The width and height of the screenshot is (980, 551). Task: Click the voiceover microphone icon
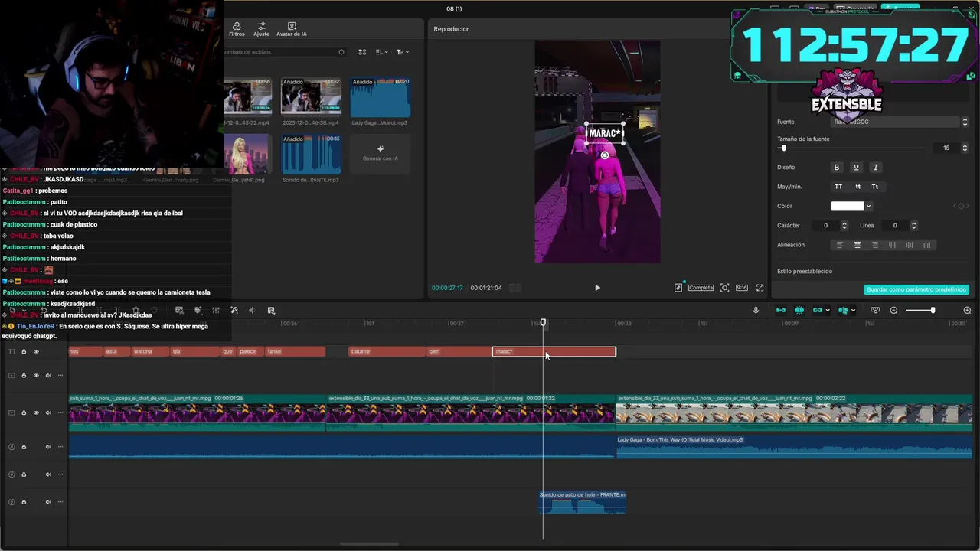coord(756,310)
